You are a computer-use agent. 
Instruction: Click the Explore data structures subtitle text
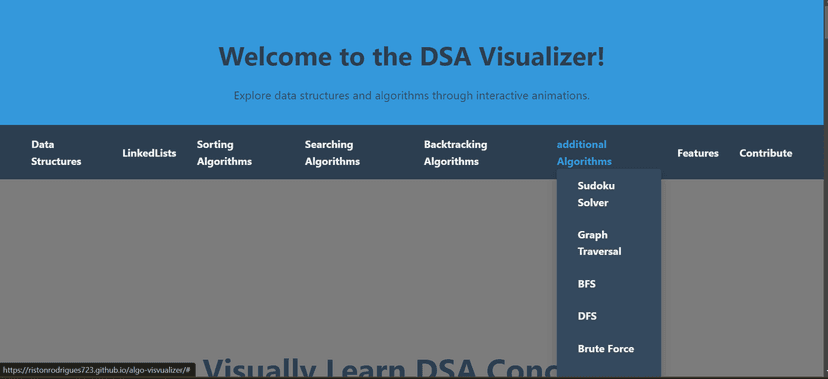point(411,96)
